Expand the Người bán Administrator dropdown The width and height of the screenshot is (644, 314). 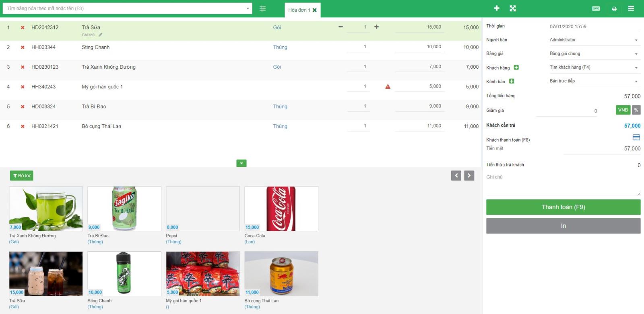594,40
